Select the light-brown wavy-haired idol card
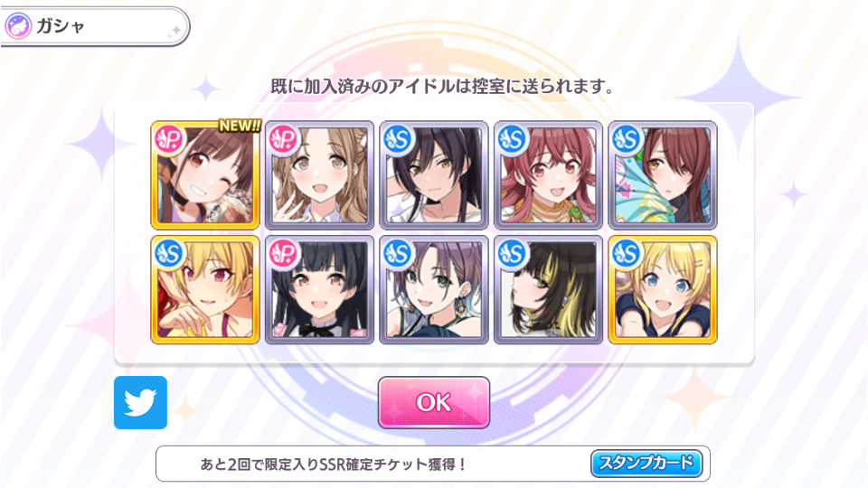This screenshot has width=868, height=488. [319, 175]
